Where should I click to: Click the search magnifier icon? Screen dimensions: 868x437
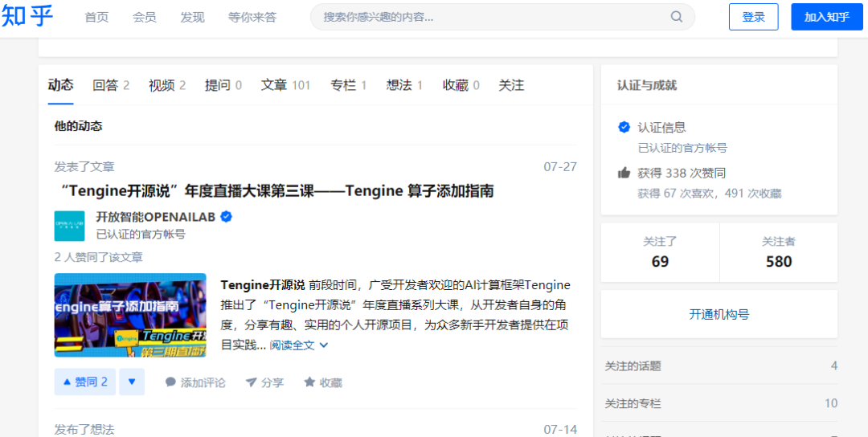pos(677,17)
